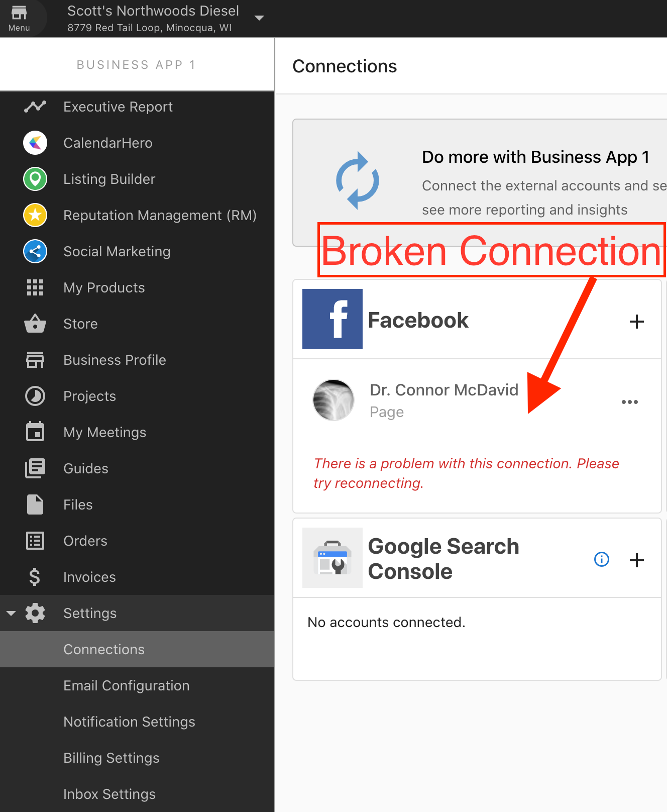Click the Facebook logo tile
Image resolution: width=667 pixels, height=812 pixels.
tap(332, 319)
